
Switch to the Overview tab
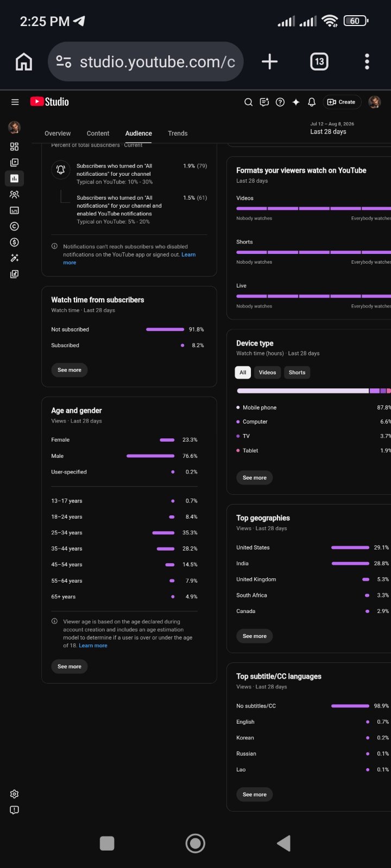coord(58,133)
